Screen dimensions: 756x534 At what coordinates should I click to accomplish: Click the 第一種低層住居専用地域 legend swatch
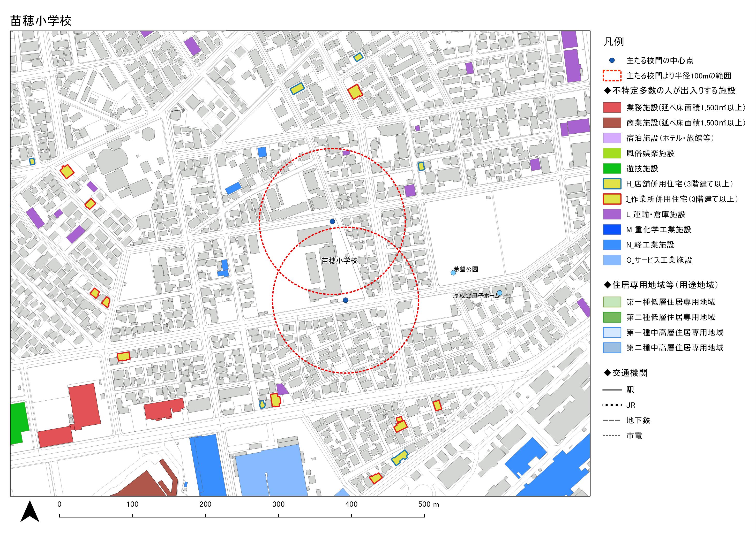point(612,302)
